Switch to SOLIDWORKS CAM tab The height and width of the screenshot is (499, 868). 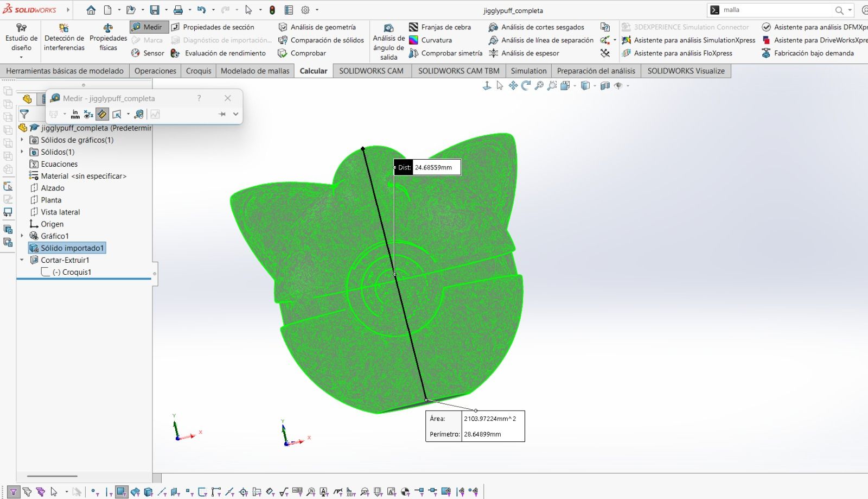coord(371,71)
